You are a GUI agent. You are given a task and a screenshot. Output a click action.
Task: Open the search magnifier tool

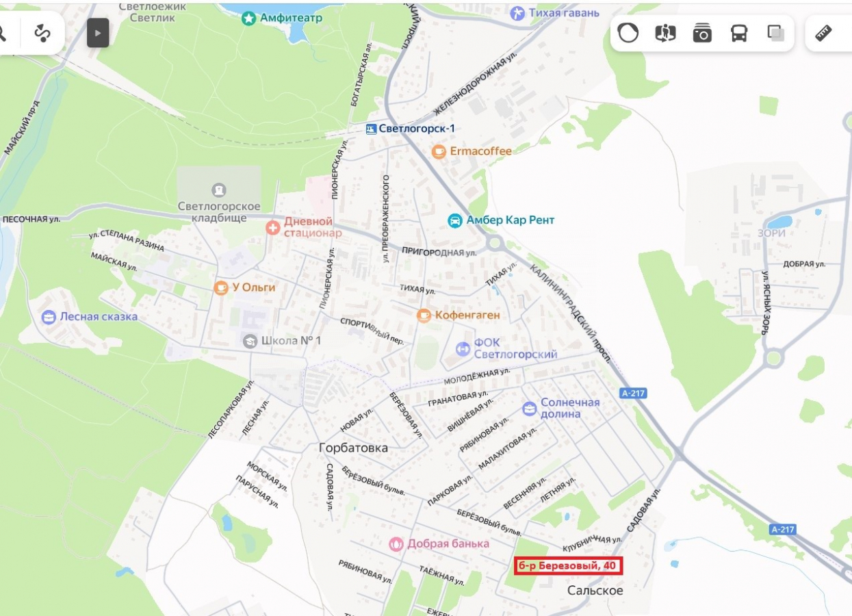2,33
